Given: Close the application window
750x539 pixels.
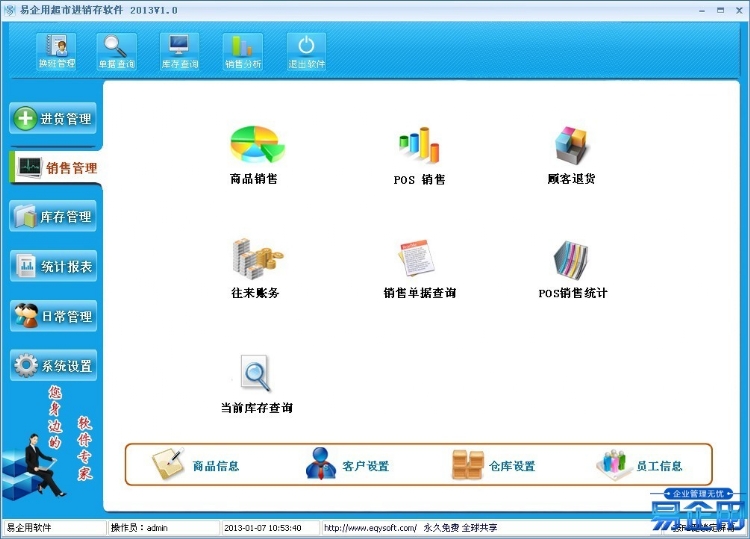Looking at the screenshot, I should point(739,10).
